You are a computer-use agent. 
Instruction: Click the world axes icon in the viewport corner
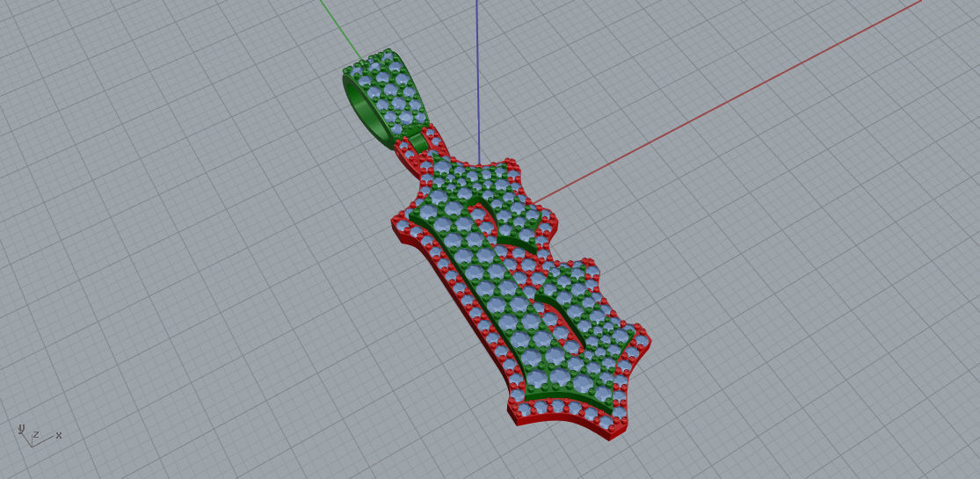click(39, 435)
